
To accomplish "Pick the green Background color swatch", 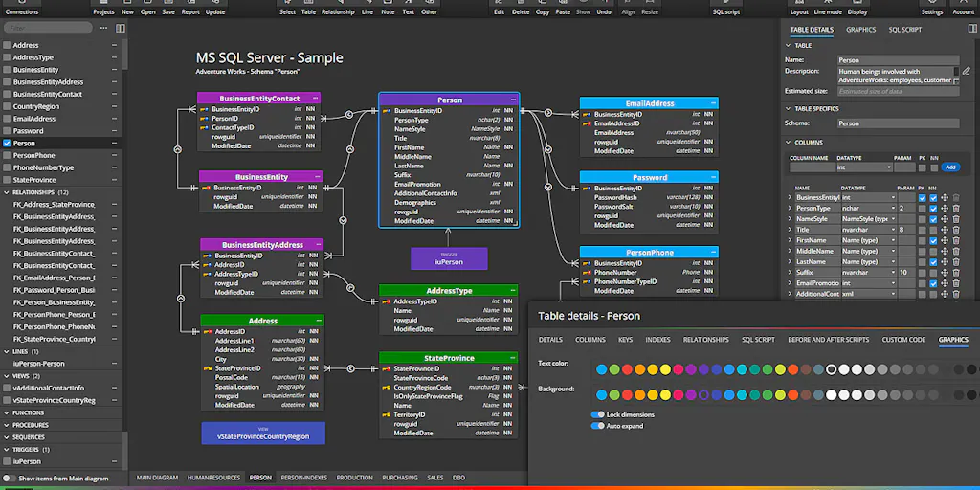I will tap(613, 394).
